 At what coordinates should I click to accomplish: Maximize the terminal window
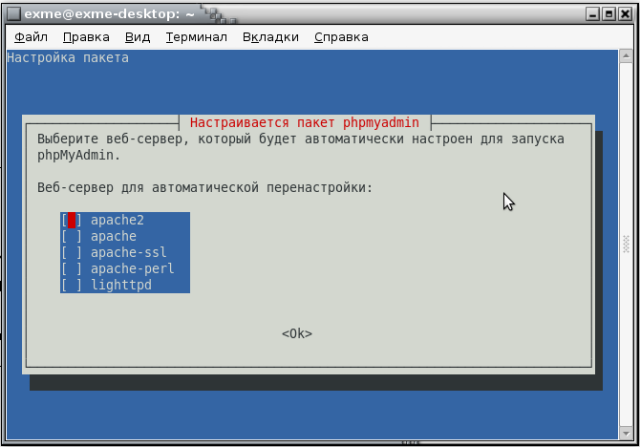(609, 14)
